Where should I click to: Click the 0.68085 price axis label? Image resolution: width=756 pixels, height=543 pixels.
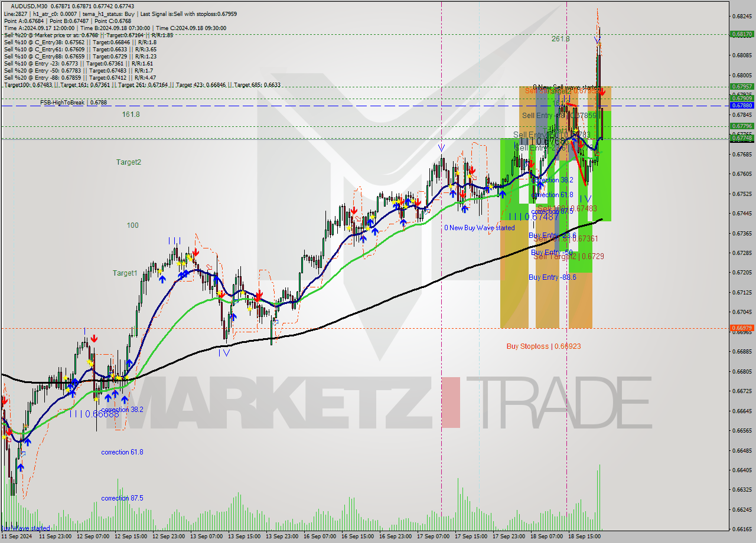click(x=742, y=55)
